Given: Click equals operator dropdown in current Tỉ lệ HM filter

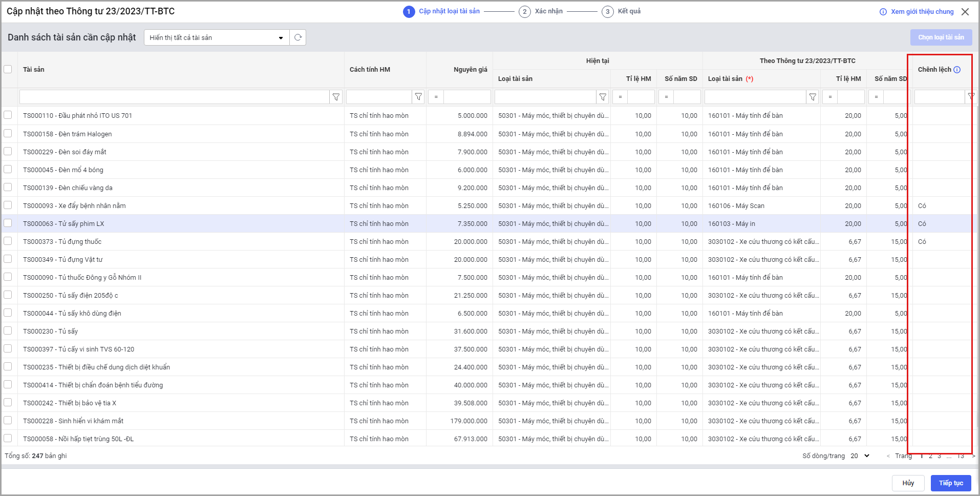Looking at the screenshot, I should point(620,97).
